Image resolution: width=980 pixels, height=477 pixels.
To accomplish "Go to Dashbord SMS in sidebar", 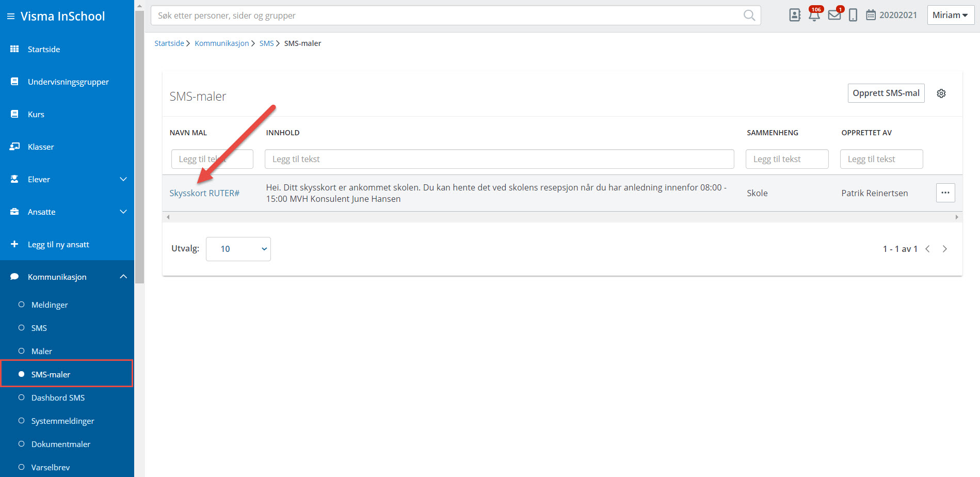I will 58,397.
